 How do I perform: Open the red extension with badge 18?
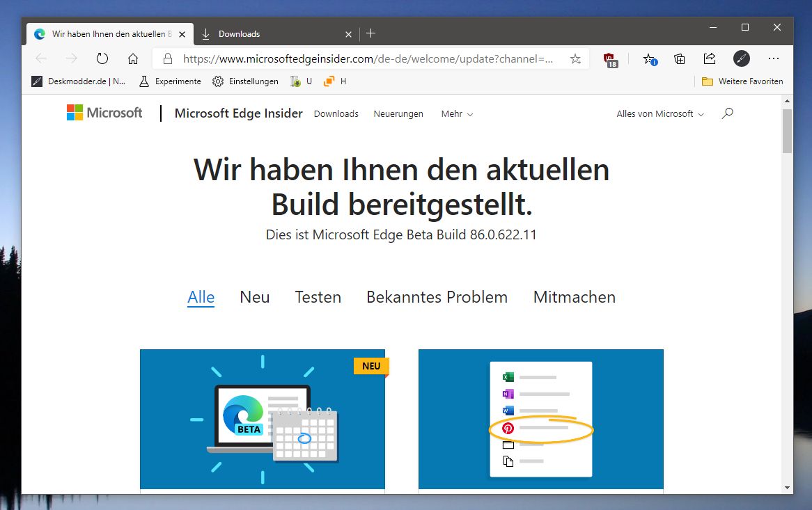pyautogui.click(x=611, y=60)
